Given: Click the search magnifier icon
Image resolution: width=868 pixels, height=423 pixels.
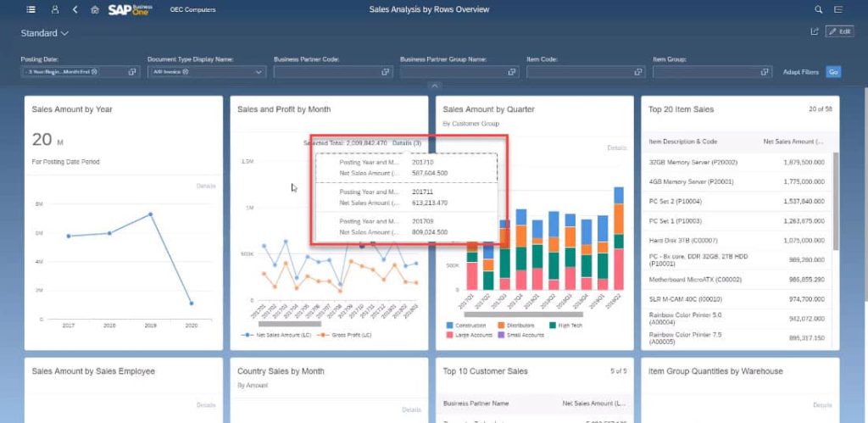Looking at the screenshot, I should pyautogui.click(x=819, y=9).
